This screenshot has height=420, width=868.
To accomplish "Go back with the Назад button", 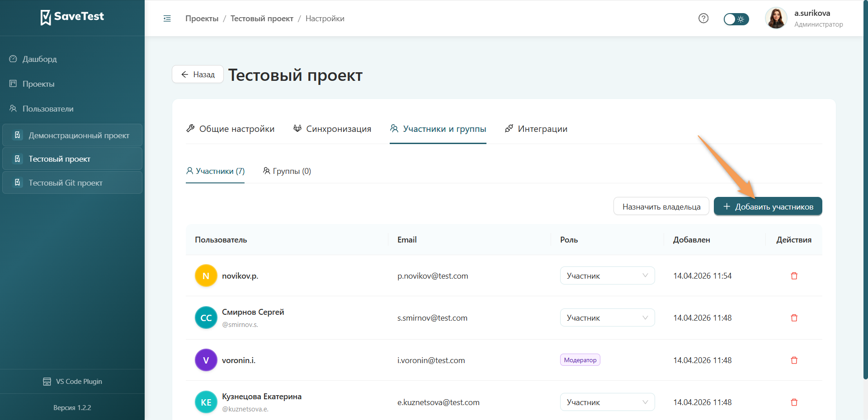I will pos(198,75).
